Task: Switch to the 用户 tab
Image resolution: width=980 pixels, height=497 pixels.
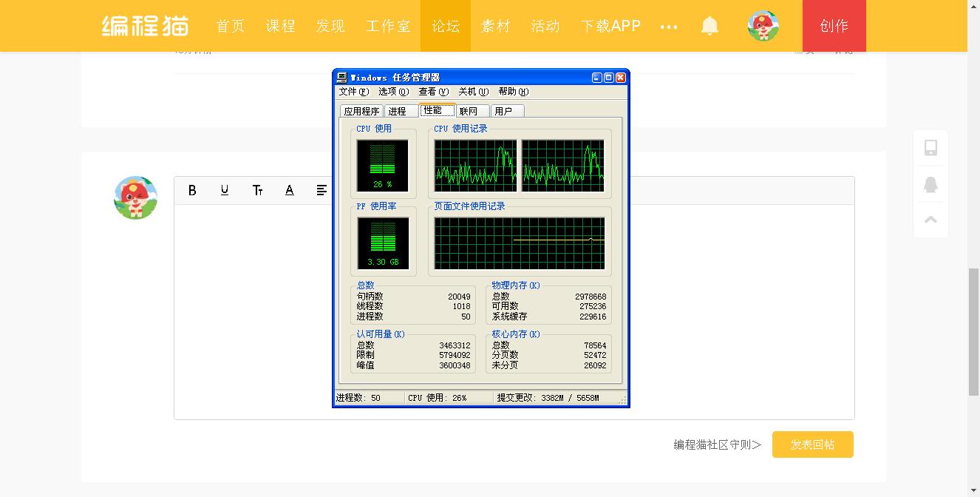Action: point(507,111)
